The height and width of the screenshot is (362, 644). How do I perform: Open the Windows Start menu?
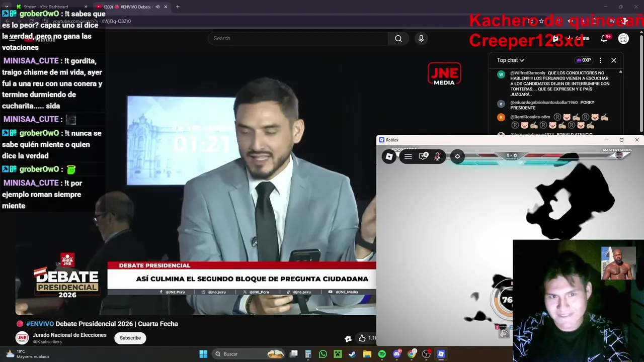pyautogui.click(x=203, y=354)
